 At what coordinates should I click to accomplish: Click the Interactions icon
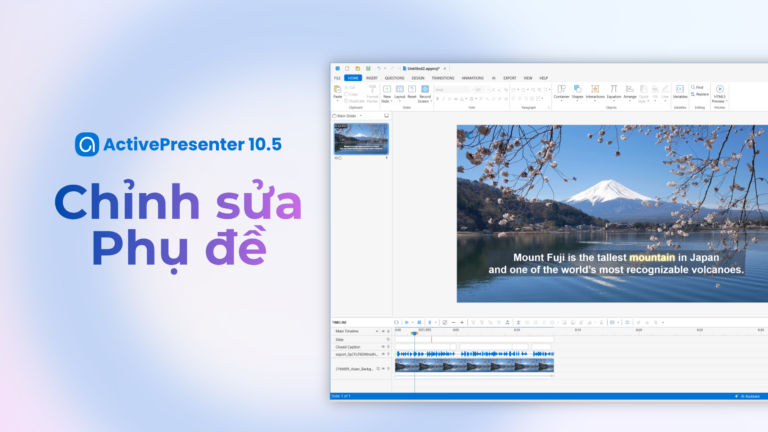point(595,89)
